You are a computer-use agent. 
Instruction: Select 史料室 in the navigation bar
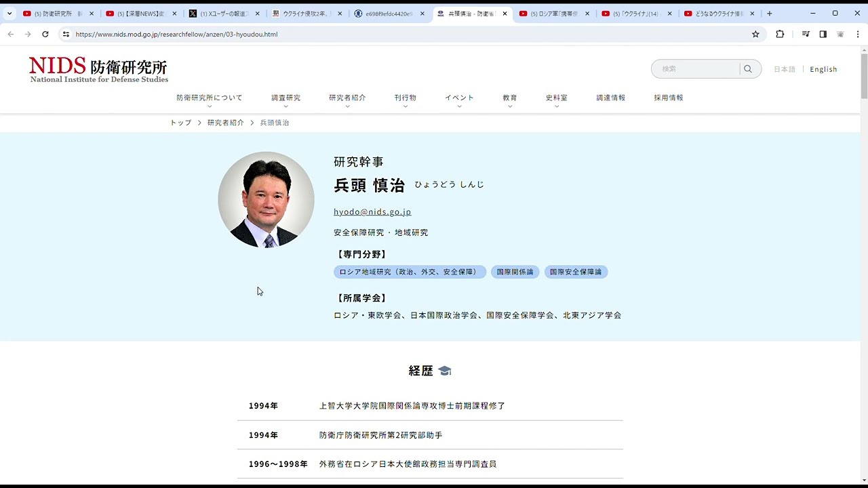click(x=556, y=97)
